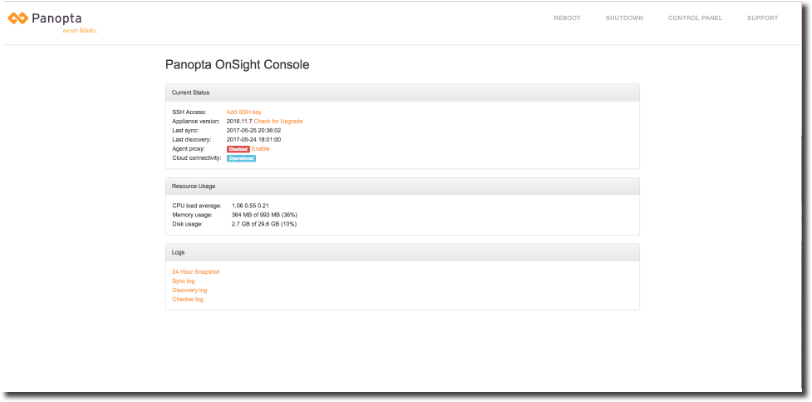Click the Logs panel header
812x402 pixels.
tap(402, 252)
